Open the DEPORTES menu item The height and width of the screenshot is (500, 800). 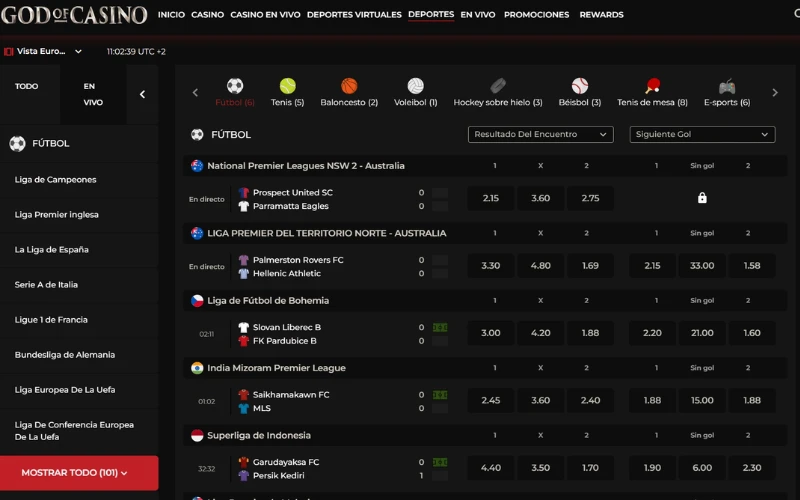(431, 15)
